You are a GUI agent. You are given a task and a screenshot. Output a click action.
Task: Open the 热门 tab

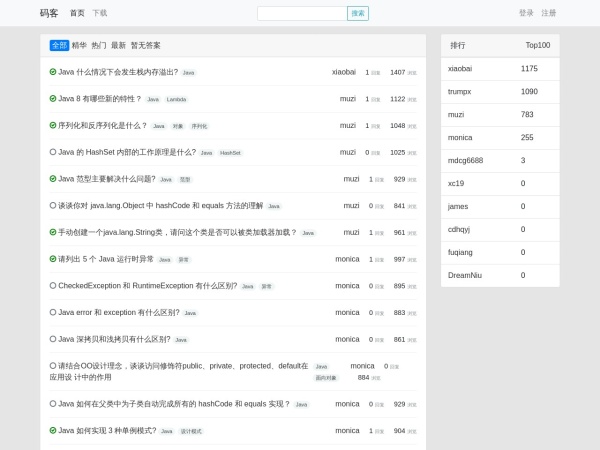coord(99,45)
